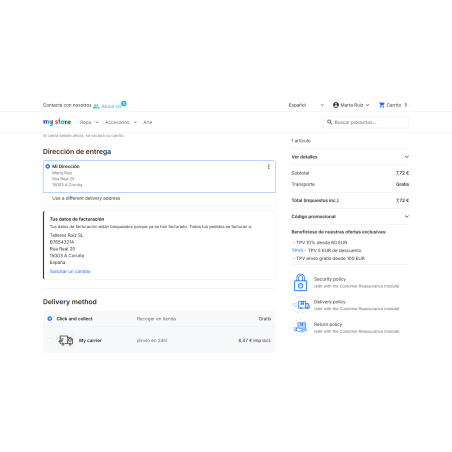Screen dimensions: 452x452
Task: Click Contacte con nosotros link
Action: tap(67, 105)
